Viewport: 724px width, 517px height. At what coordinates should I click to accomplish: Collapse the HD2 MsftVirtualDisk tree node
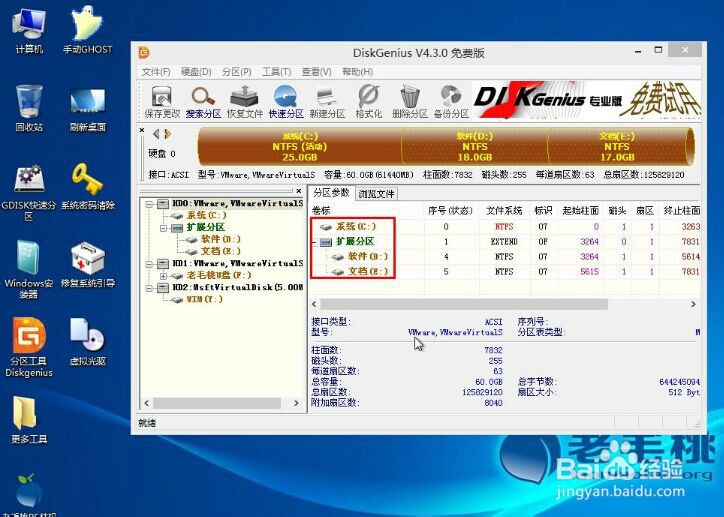(149, 288)
